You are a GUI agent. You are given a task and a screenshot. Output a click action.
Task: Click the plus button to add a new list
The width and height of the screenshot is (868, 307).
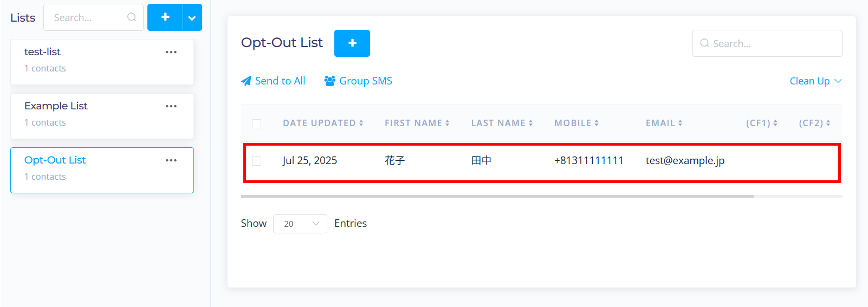tap(165, 17)
